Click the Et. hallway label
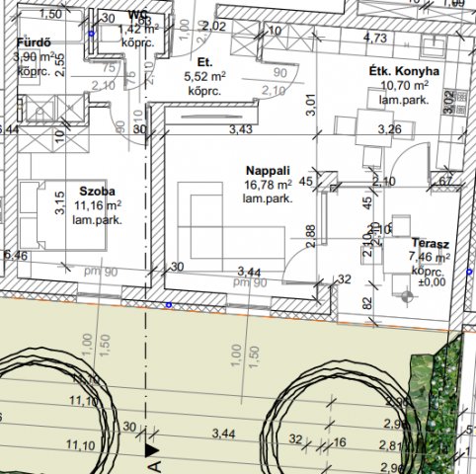The width and height of the screenshot is (476, 474). 204,62
